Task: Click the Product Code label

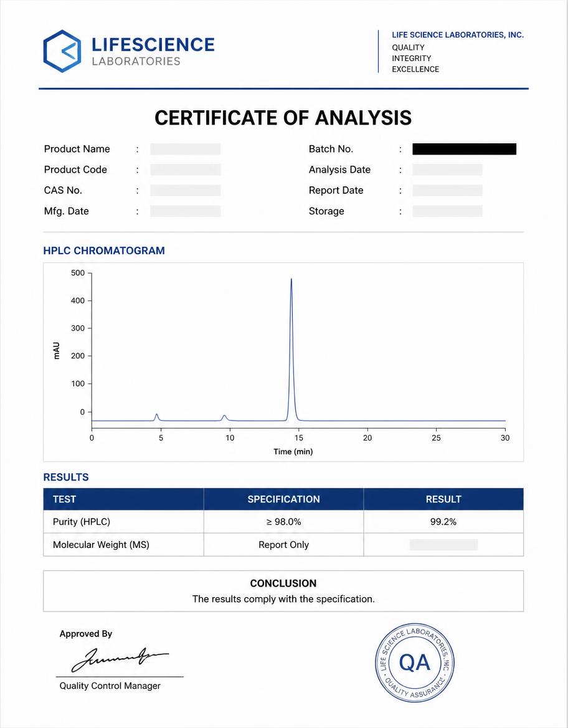Action: (x=75, y=170)
